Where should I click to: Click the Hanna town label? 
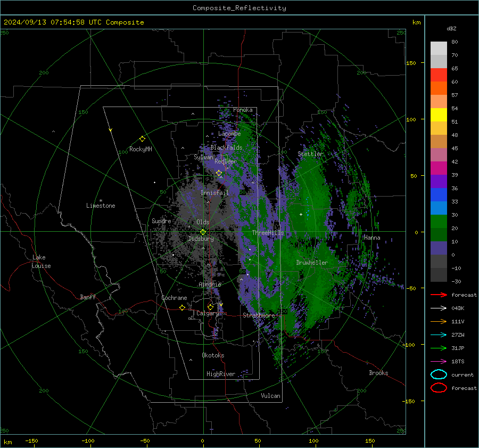372,238
